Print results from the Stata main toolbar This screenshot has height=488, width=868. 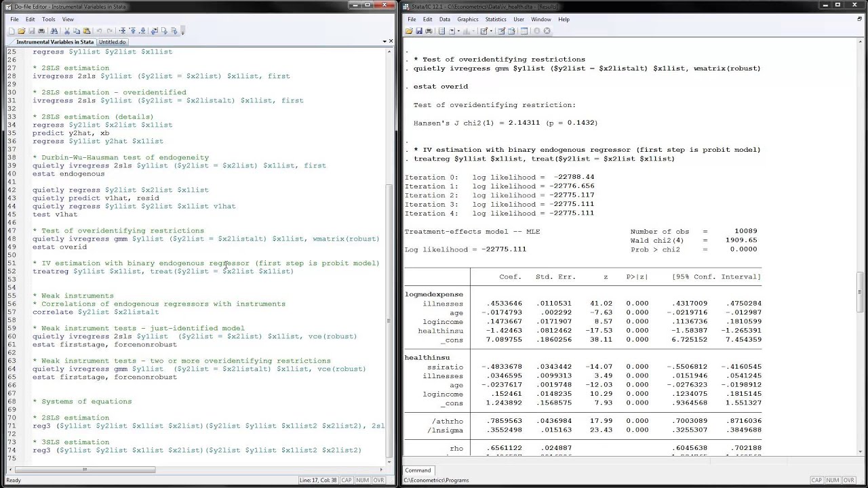[429, 30]
